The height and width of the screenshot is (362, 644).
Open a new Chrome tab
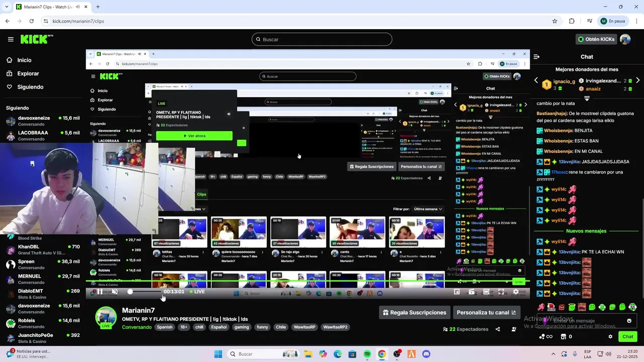tap(98, 7)
